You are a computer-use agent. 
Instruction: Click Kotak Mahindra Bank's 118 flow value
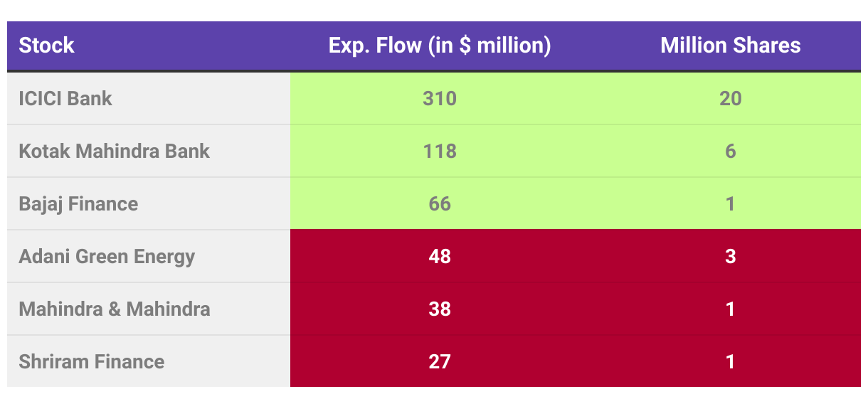(440, 151)
